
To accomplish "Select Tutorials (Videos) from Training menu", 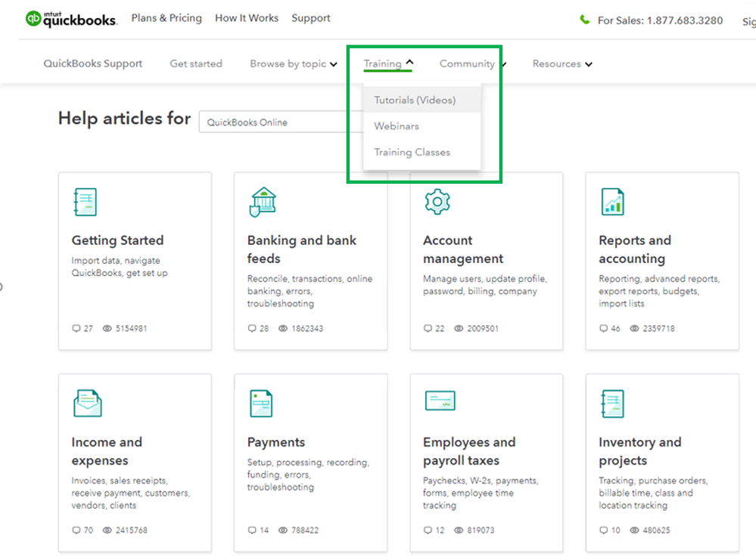I will click(x=422, y=100).
